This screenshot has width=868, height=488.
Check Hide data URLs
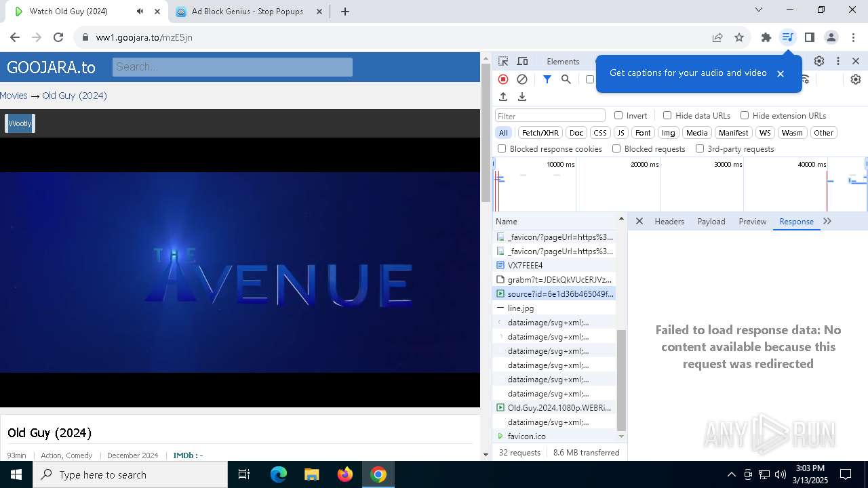pyautogui.click(x=667, y=115)
